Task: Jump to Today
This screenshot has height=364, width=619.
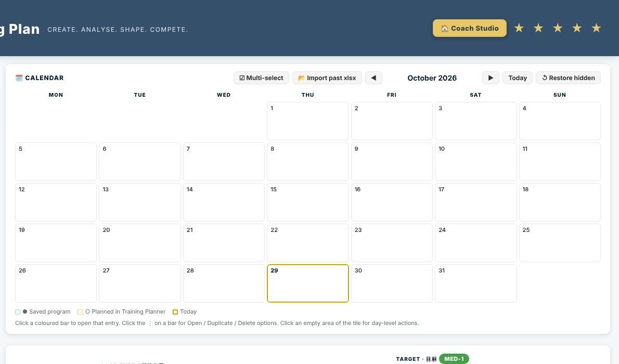Action: tap(518, 78)
